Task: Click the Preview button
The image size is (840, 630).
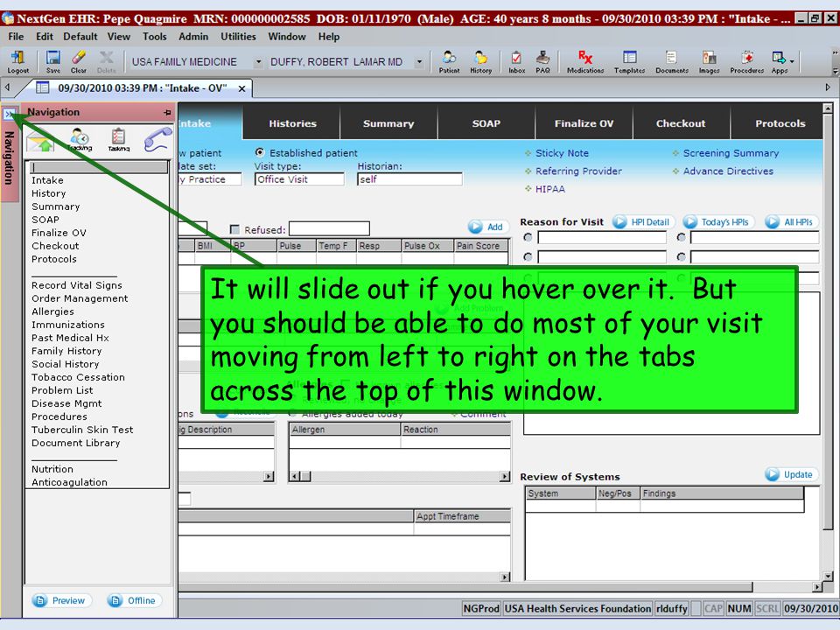Action: 60,600
